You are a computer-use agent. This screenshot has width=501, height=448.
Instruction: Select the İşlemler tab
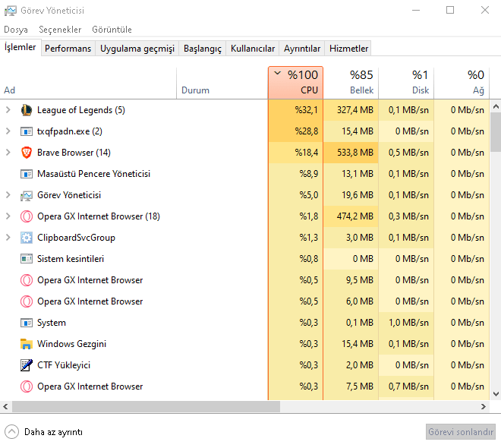coord(20,47)
